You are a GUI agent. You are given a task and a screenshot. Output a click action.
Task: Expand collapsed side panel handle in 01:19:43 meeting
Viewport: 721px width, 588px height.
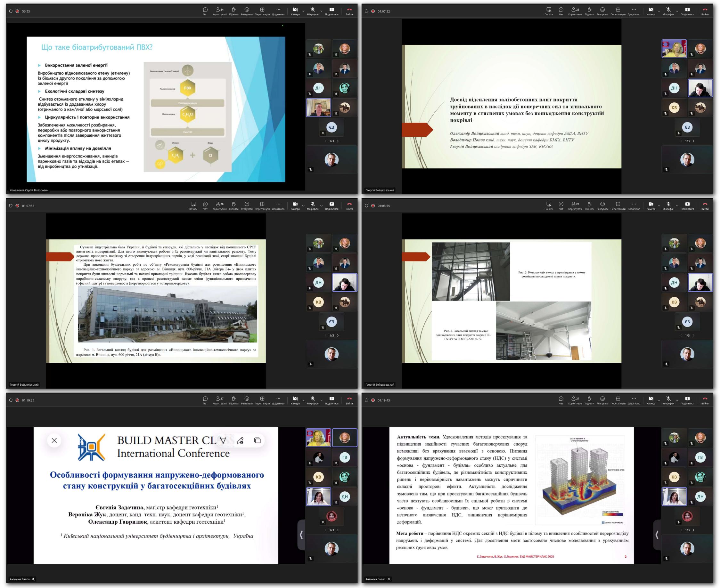[x=657, y=535]
